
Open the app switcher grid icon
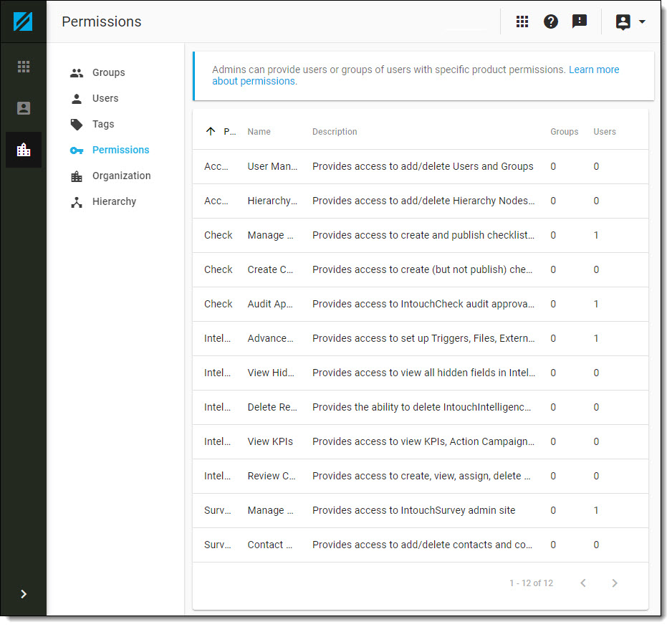[x=522, y=21]
